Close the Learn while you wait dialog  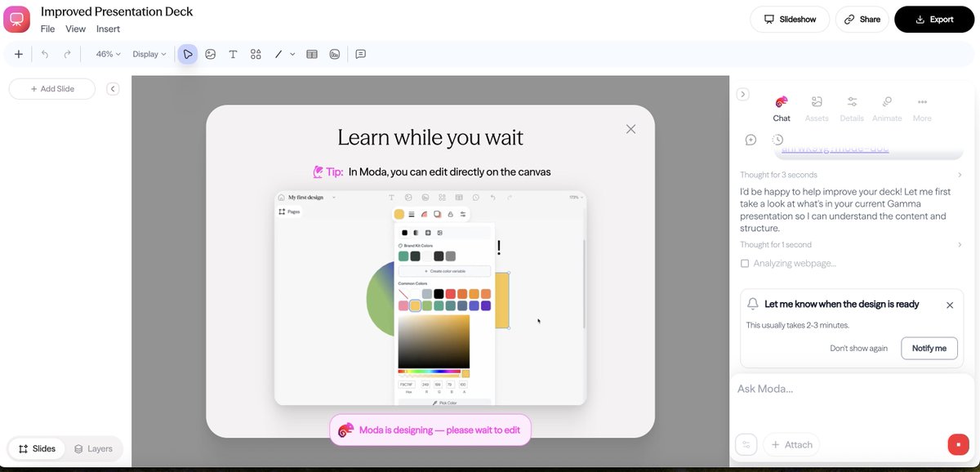(x=630, y=129)
